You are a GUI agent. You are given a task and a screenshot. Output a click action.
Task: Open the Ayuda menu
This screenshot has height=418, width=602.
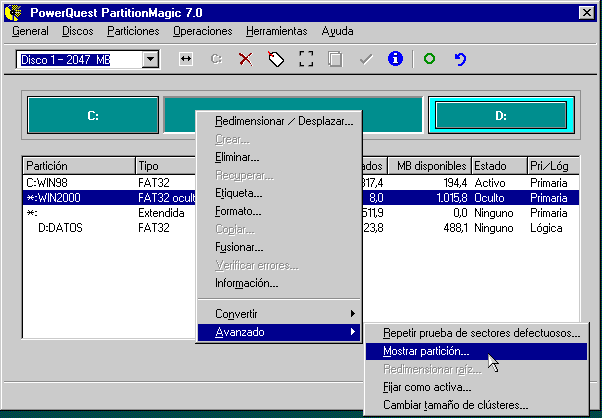pyautogui.click(x=337, y=31)
